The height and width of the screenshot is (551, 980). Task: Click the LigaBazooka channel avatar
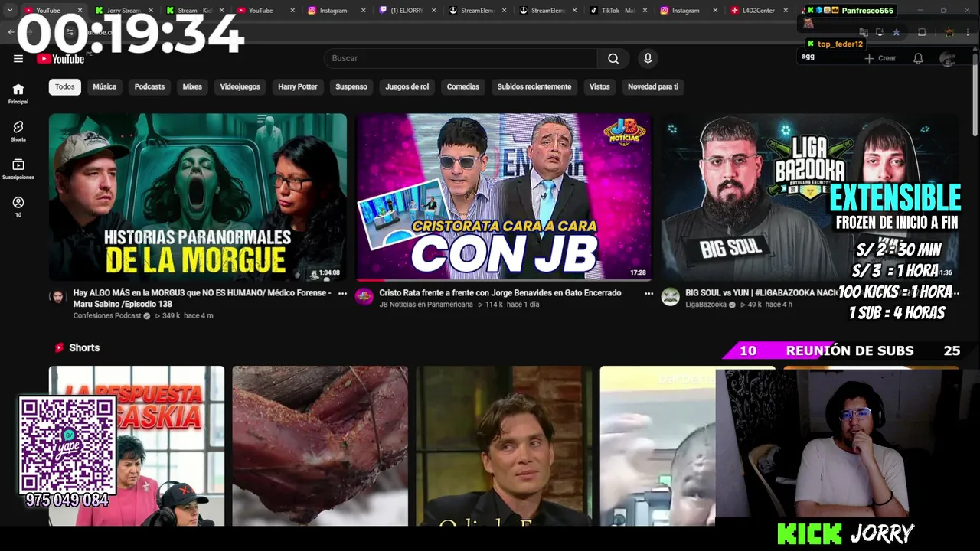click(x=671, y=297)
